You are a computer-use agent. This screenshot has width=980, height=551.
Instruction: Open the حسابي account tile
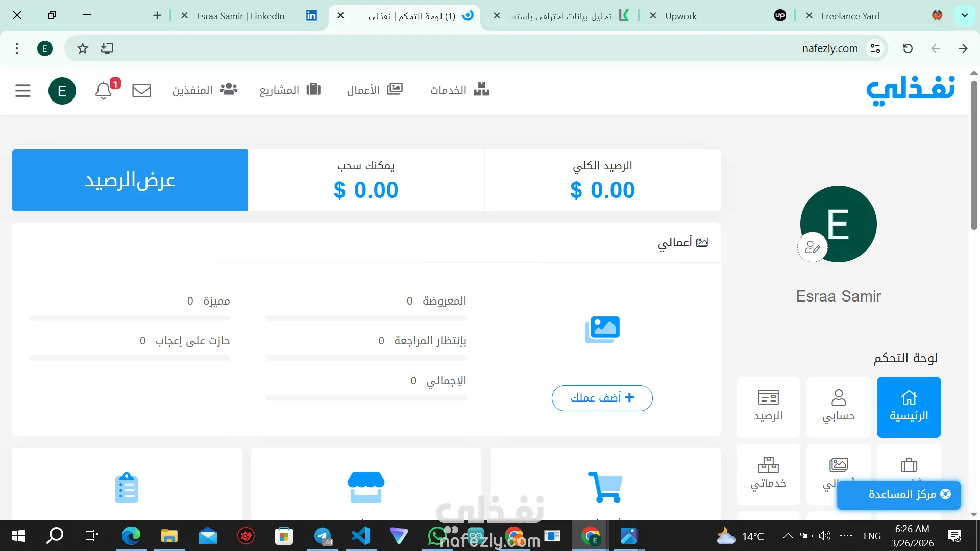838,407
